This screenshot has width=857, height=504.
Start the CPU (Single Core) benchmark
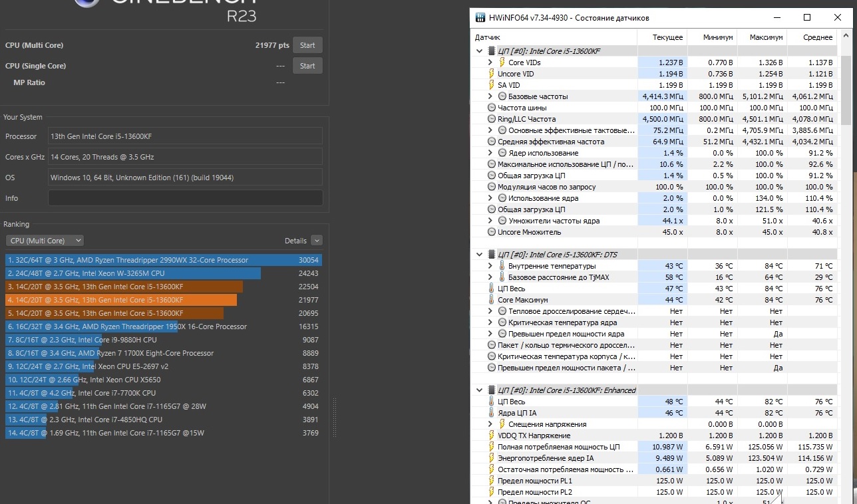(307, 66)
